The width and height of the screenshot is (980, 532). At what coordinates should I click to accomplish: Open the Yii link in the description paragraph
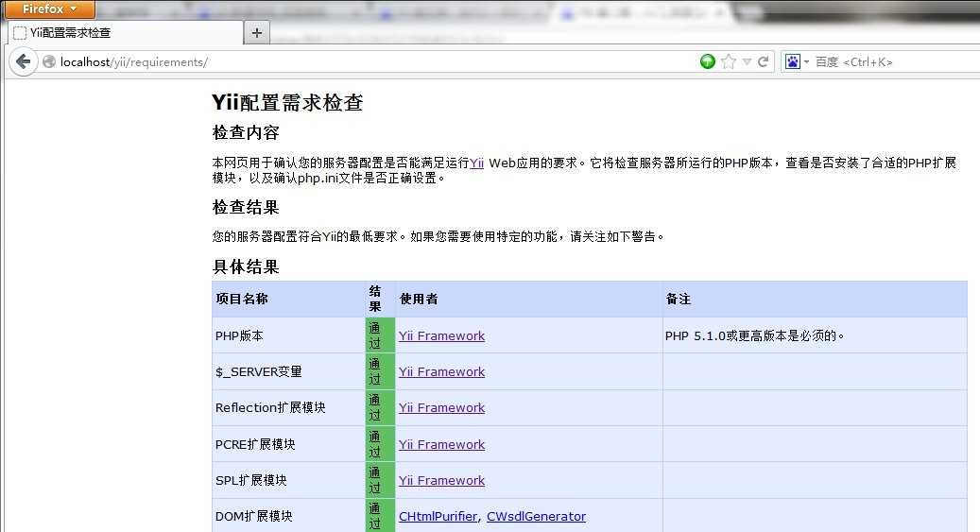(x=477, y=163)
